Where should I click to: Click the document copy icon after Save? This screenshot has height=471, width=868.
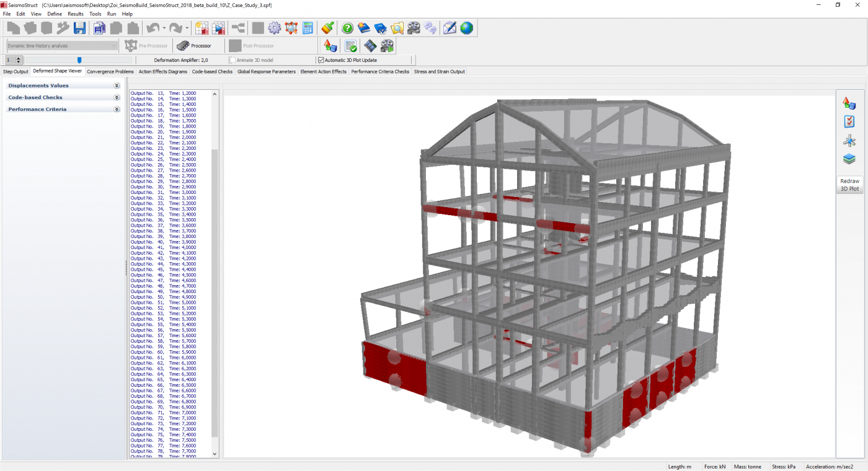99,28
